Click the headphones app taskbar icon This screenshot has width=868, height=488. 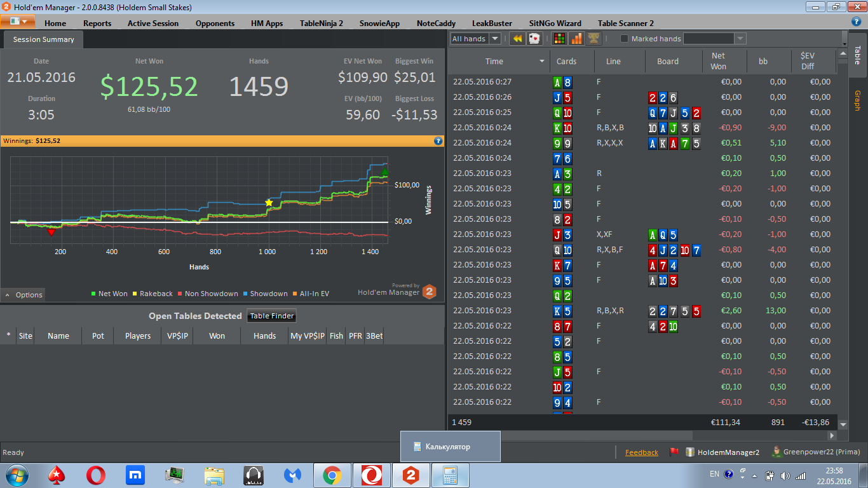point(254,475)
